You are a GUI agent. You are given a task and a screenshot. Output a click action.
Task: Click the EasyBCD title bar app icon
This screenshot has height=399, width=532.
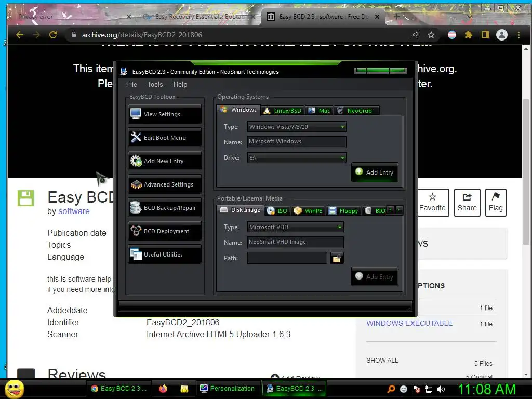pyautogui.click(x=124, y=71)
